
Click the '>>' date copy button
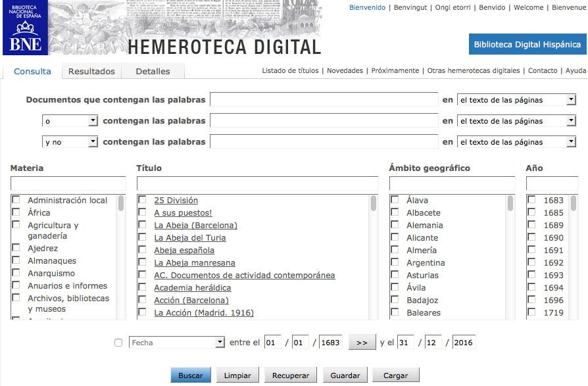[x=362, y=343]
